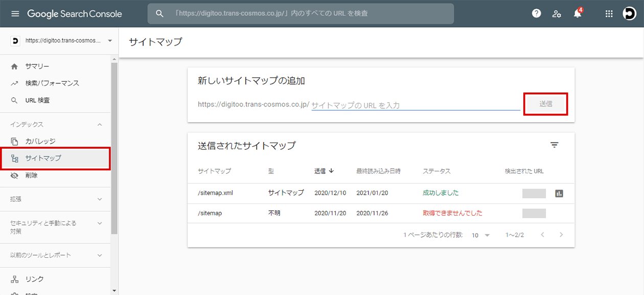Click the search magnifier icon in URL inspection bar
The width and height of the screenshot is (644, 295).
[159, 14]
